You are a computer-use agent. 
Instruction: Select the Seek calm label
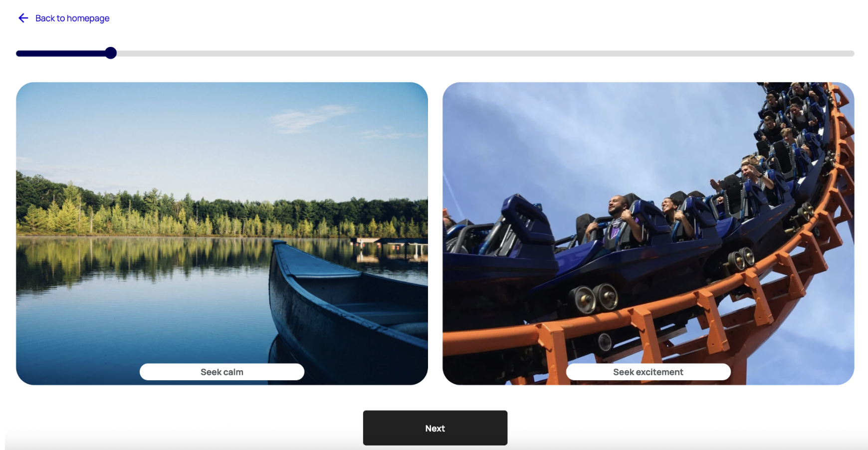pyautogui.click(x=222, y=372)
